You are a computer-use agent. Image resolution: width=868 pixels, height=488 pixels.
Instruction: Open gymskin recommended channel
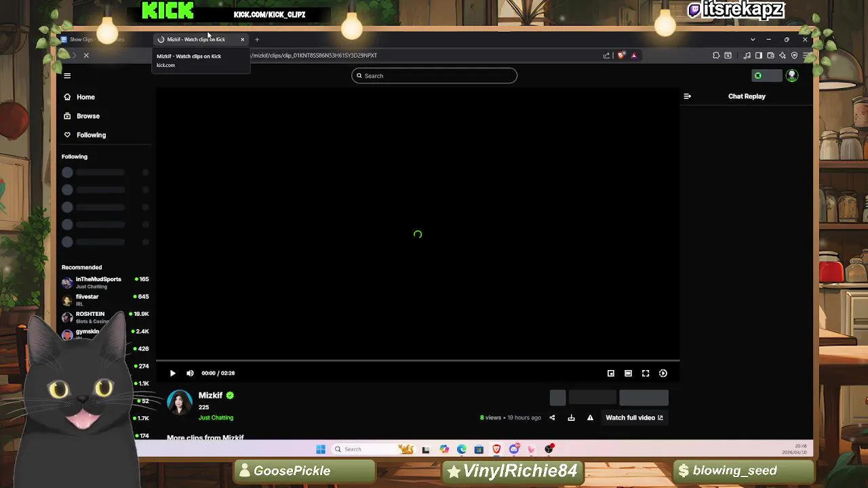pos(105,333)
